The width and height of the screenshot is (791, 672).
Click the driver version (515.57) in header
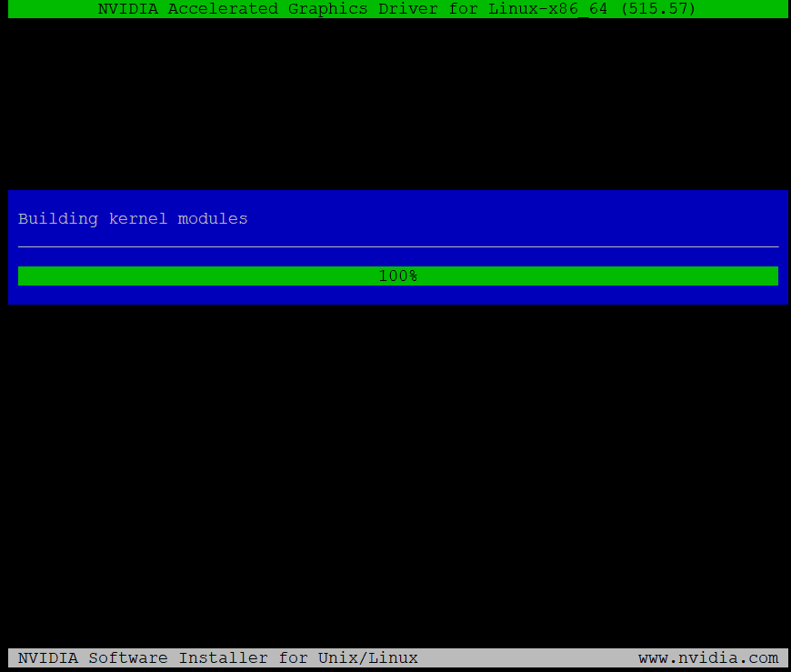tap(657, 9)
